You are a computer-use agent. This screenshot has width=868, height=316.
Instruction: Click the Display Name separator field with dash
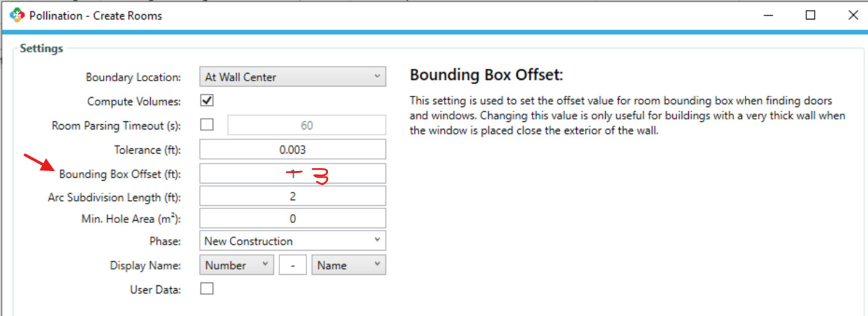click(x=292, y=265)
